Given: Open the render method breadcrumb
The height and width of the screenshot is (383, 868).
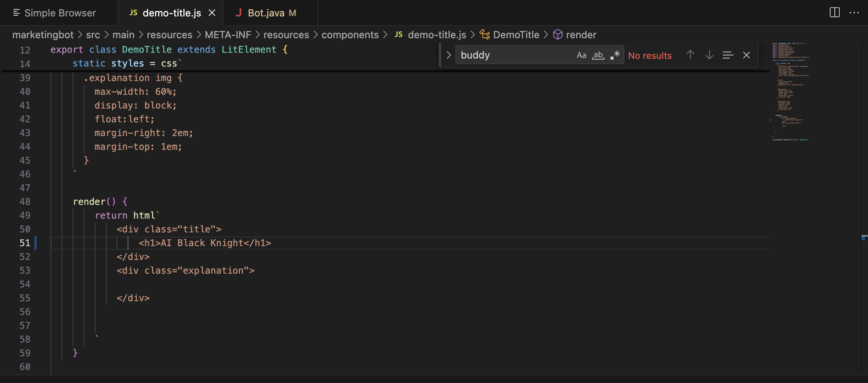Looking at the screenshot, I should [x=581, y=35].
